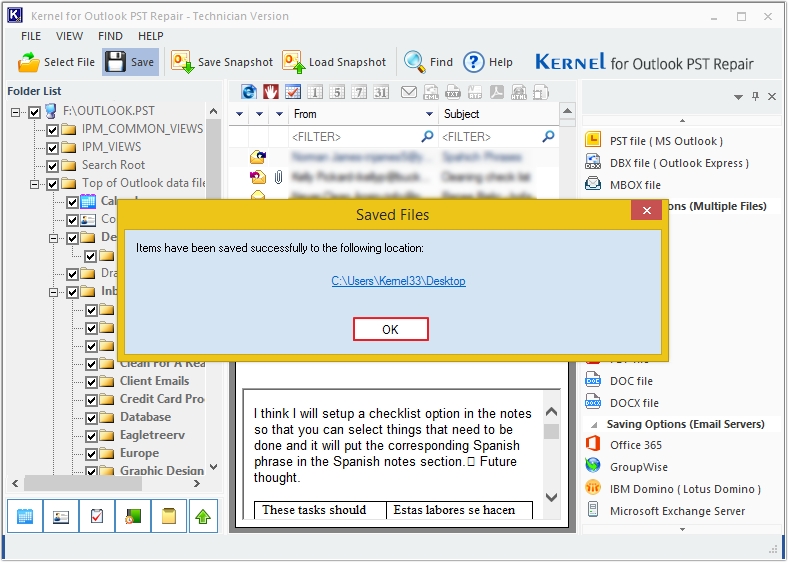Choose DBX file (Outlook Express) option
Image resolution: width=789 pixels, height=563 pixels.
pos(667,163)
